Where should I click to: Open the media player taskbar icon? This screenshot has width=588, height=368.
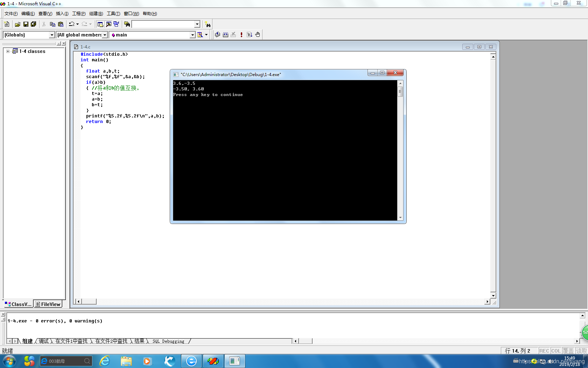point(147,361)
